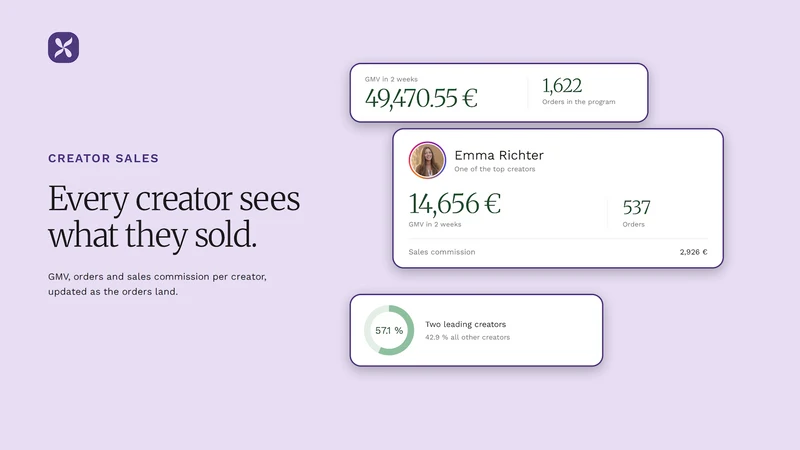Screen dimensions: 800x450
Task: Click the 14,656 € GMV amount
Action: (455, 204)
